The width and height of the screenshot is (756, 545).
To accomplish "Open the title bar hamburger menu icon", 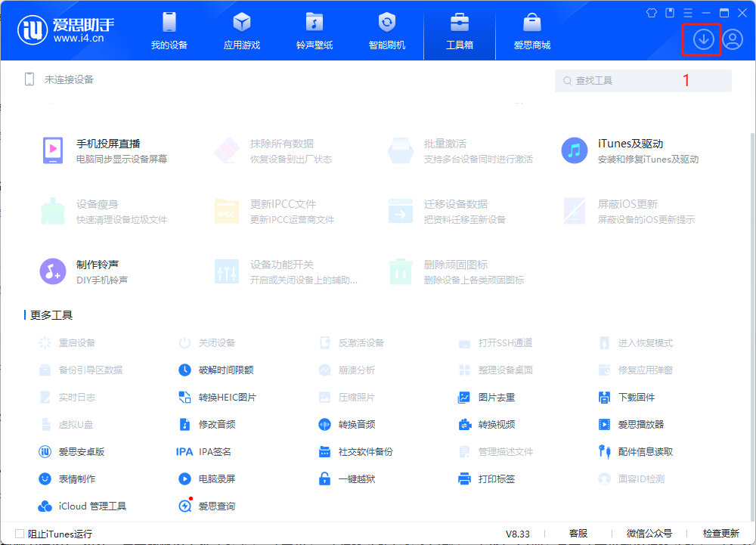I will pos(688,13).
